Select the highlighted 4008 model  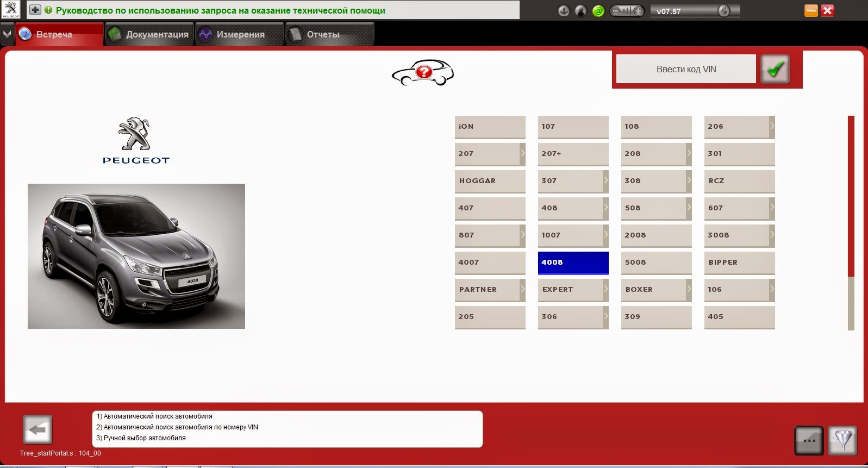point(573,263)
